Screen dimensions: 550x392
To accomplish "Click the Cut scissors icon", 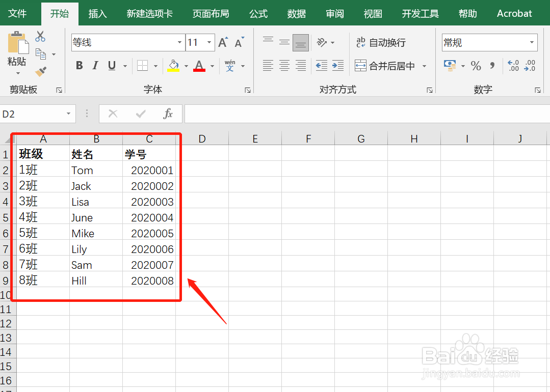I will click(x=40, y=37).
